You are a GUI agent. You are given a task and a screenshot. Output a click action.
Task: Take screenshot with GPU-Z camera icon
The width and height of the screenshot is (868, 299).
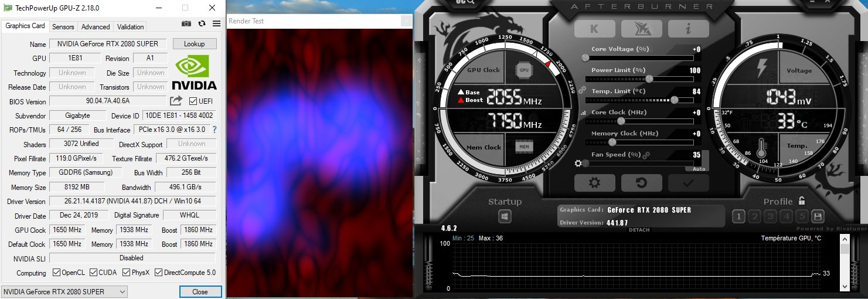186,23
